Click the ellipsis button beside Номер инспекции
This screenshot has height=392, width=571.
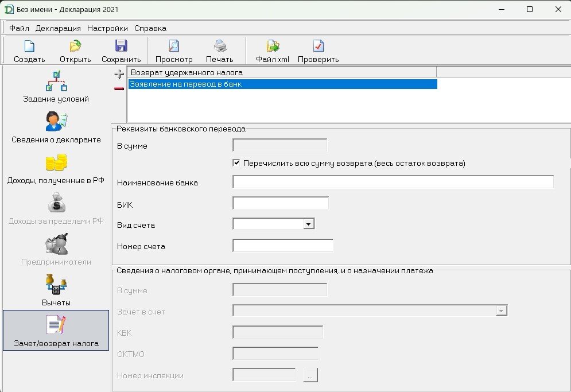click(x=310, y=375)
